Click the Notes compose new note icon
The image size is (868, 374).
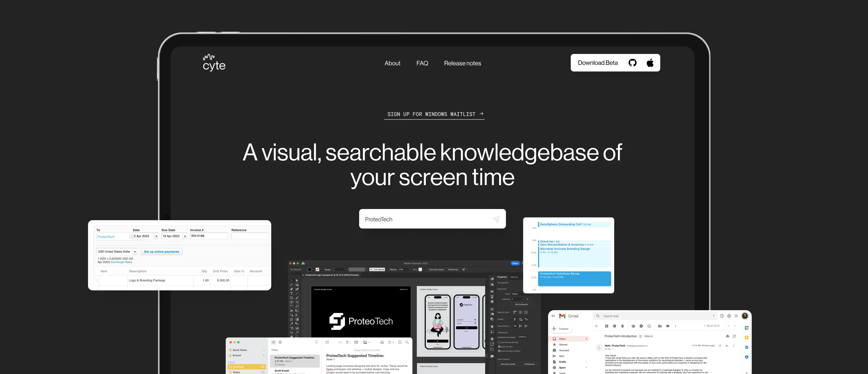(327, 342)
